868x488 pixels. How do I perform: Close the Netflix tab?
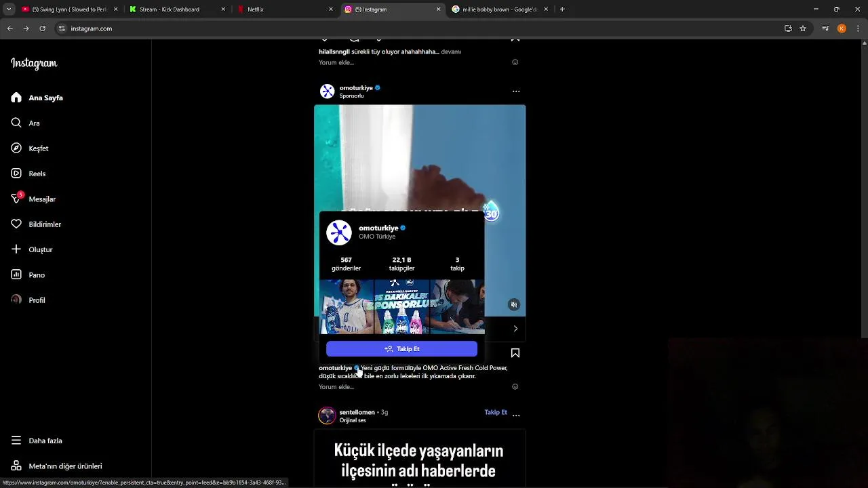(331, 9)
